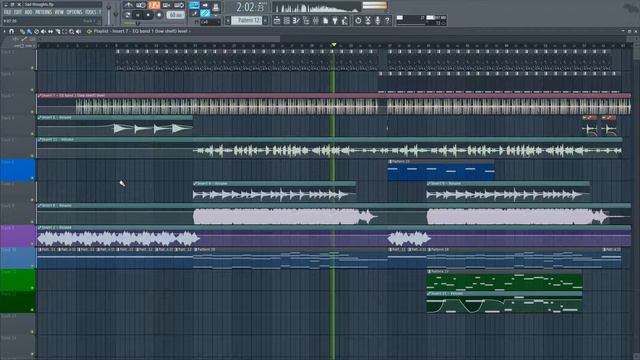Toggle the blue multilink to controllers button
Screen dimensions: 640x360
(x=205, y=13)
